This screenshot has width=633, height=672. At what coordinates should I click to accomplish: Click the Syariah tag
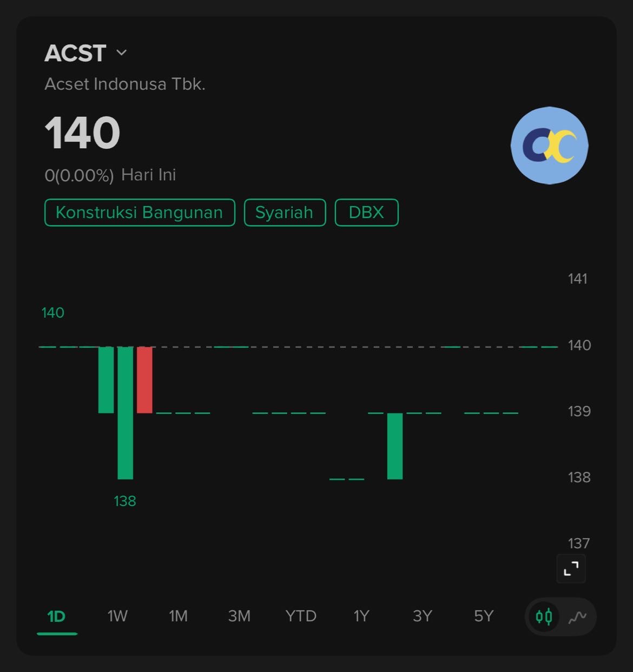[285, 213]
